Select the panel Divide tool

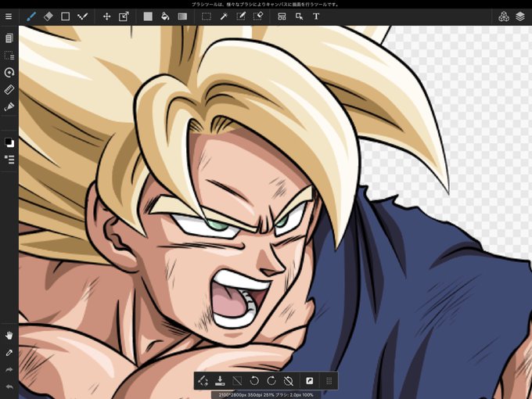click(x=282, y=16)
